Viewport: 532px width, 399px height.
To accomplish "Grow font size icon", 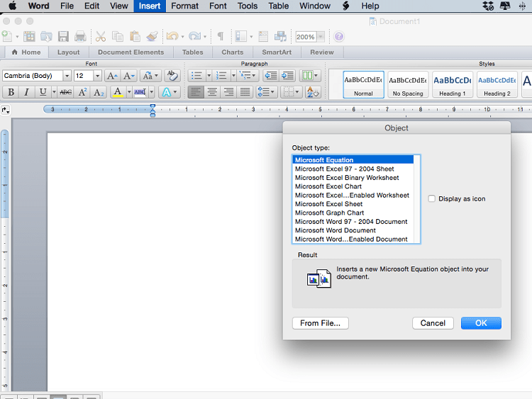I will 112,76.
